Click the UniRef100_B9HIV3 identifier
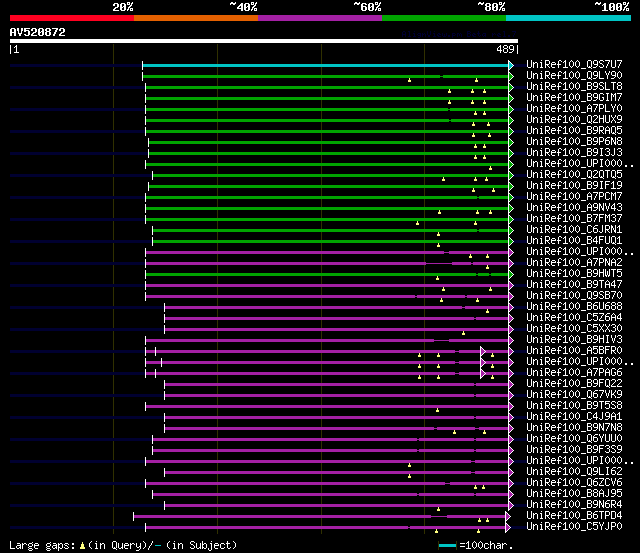Viewport: 640px width, 553px height. click(x=574, y=340)
